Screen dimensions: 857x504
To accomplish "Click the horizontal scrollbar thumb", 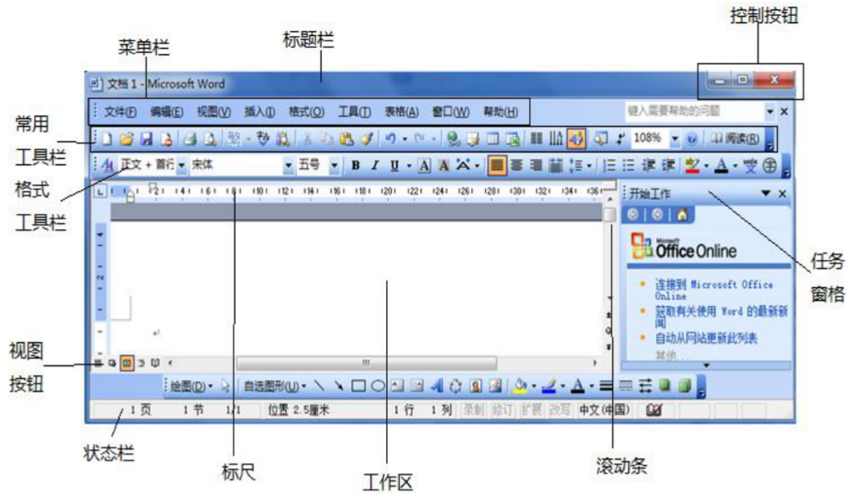I will pyautogui.click(x=366, y=363).
